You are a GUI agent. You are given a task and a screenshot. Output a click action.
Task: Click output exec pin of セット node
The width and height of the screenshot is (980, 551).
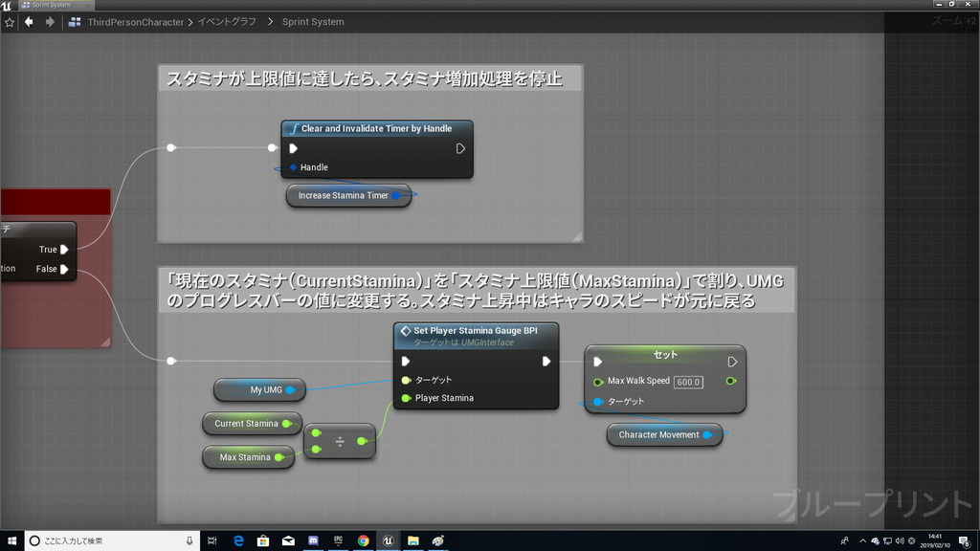pos(732,362)
